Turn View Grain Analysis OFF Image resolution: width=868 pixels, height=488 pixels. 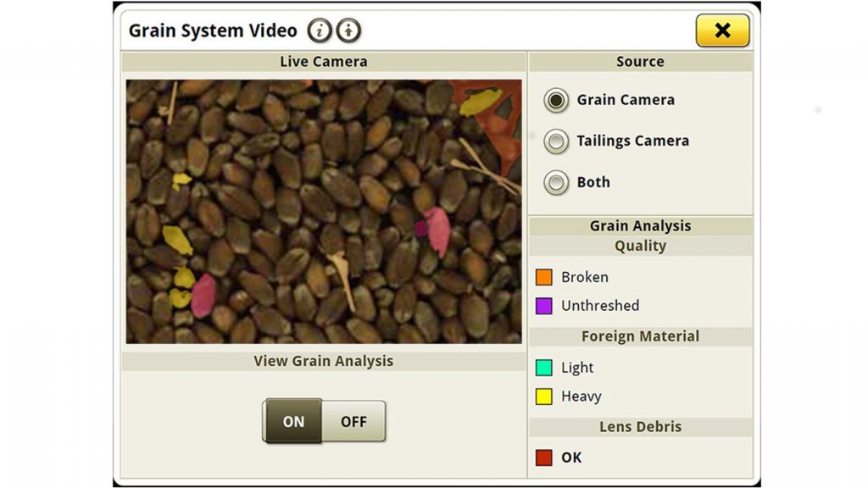click(353, 421)
